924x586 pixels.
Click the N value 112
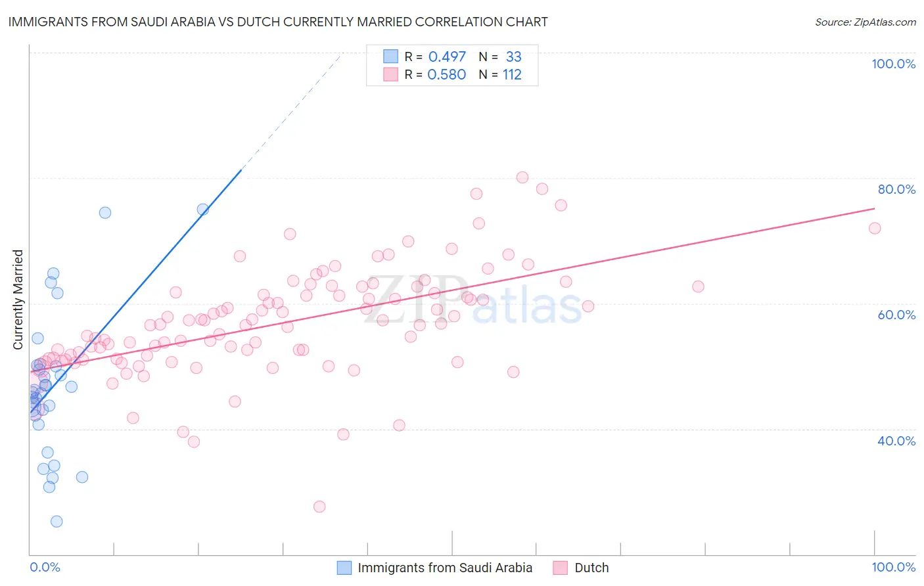[x=512, y=74]
